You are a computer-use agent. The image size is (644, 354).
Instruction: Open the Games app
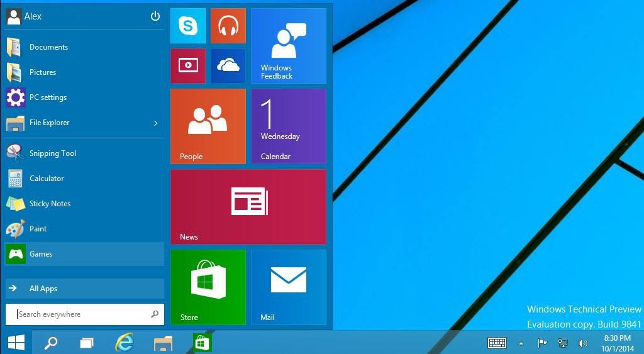tap(84, 254)
